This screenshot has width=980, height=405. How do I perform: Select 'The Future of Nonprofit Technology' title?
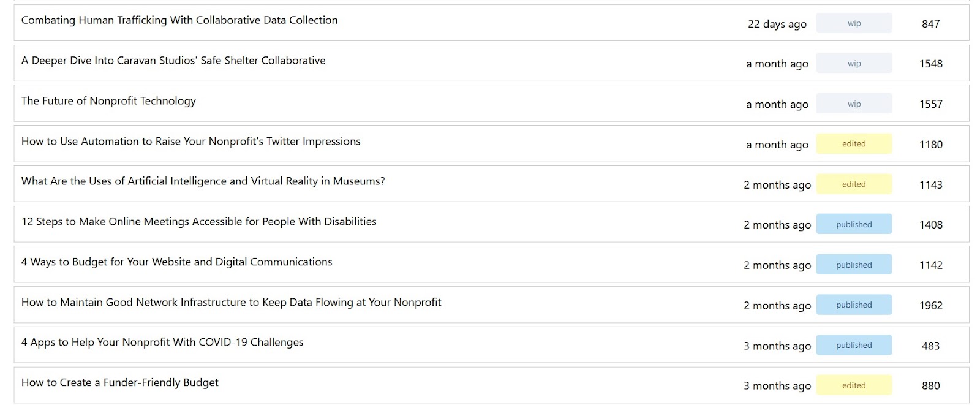click(x=108, y=101)
